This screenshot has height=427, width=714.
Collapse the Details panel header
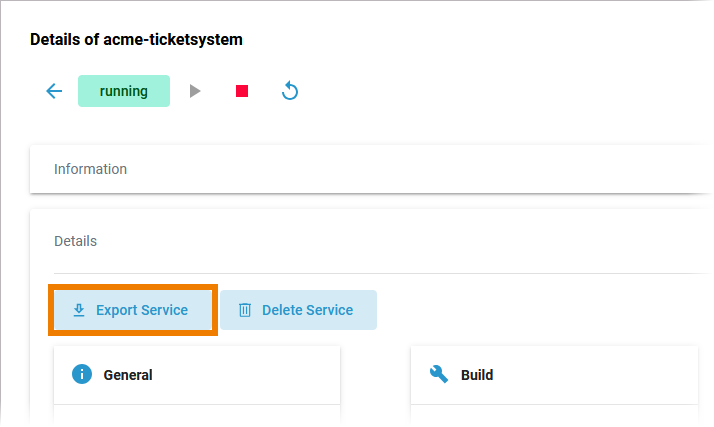370,241
